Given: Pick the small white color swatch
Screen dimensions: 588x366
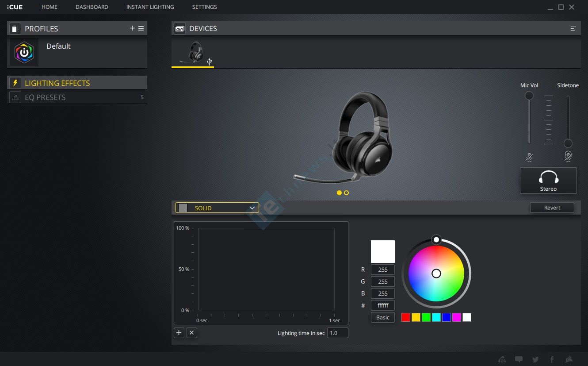Looking at the screenshot, I should coord(467,317).
